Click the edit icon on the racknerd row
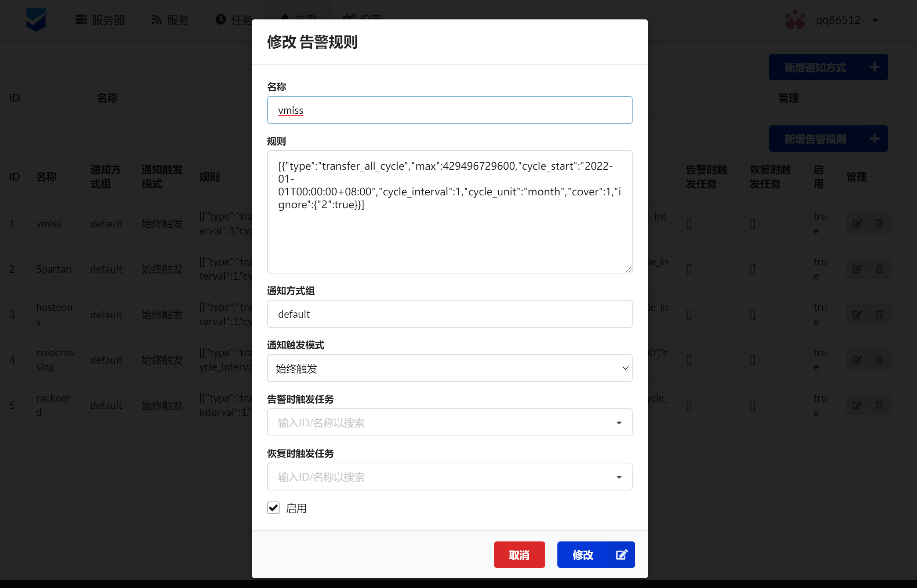The width and height of the screenshot is (917, 588). point(857,405)
